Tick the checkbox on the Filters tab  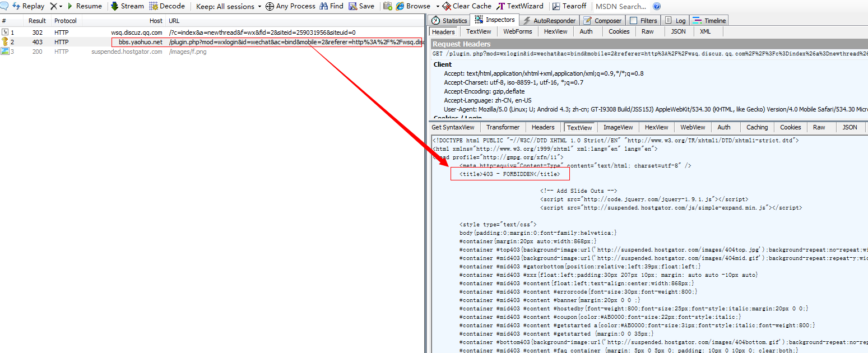tap(634, 21)
